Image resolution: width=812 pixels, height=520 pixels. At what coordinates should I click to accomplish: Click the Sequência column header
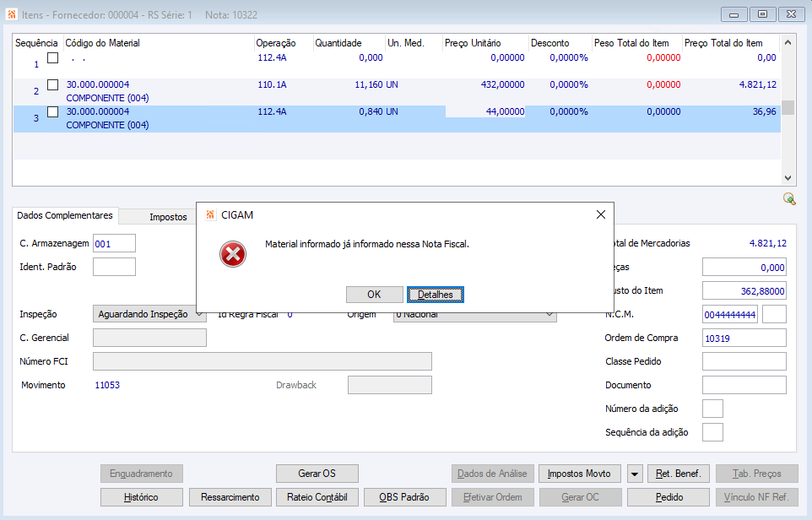pos(37,43)
